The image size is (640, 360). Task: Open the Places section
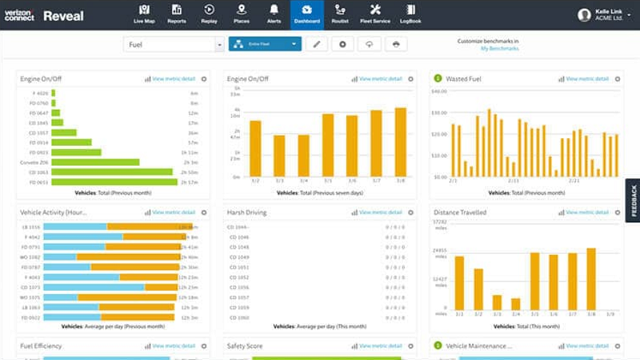tap(241, 15)
